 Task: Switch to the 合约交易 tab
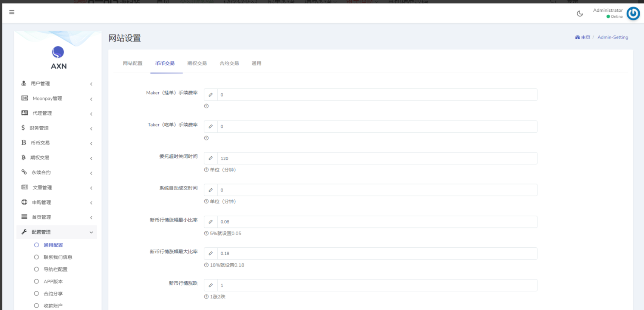click(229, 63)
